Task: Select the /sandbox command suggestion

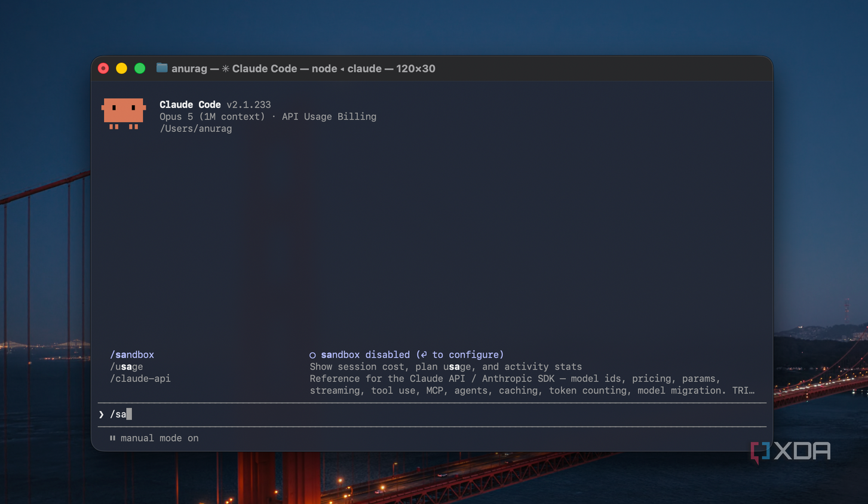Action: tap(132, 355)
